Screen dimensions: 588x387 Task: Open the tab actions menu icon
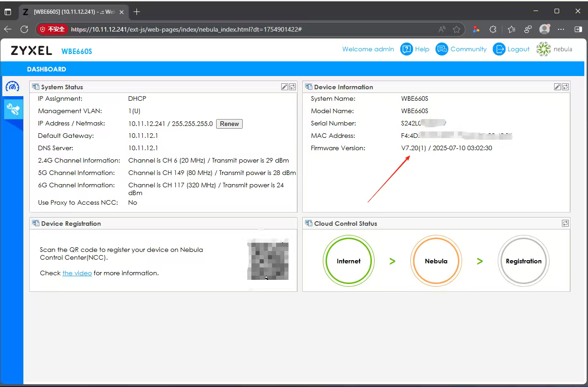(x=8, y=12)
